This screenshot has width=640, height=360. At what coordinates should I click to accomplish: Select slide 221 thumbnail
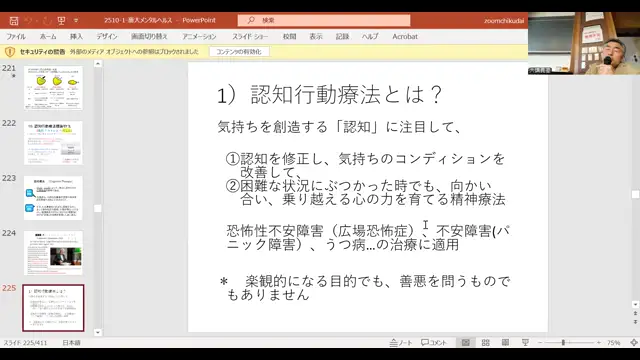[x=53, y=88]
